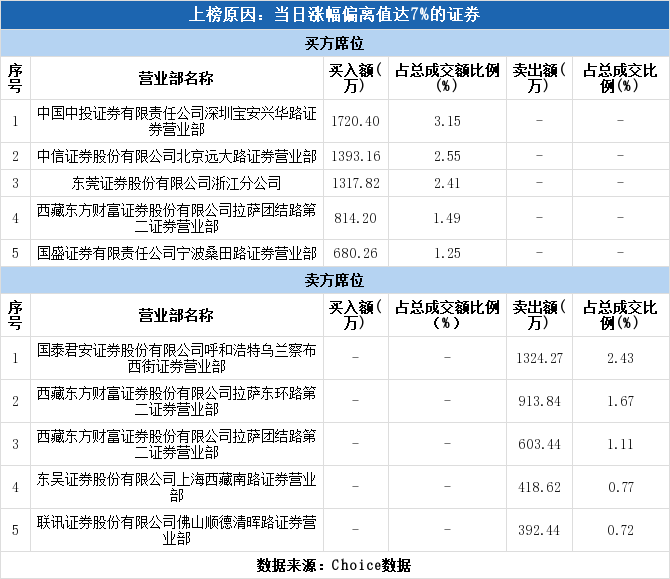Image resolution: width=670 pixels, height=579 pixels.
Task: Select 国泰君安证券 呼和浩特乌兰察布西街 branch name
Action: 176,358
